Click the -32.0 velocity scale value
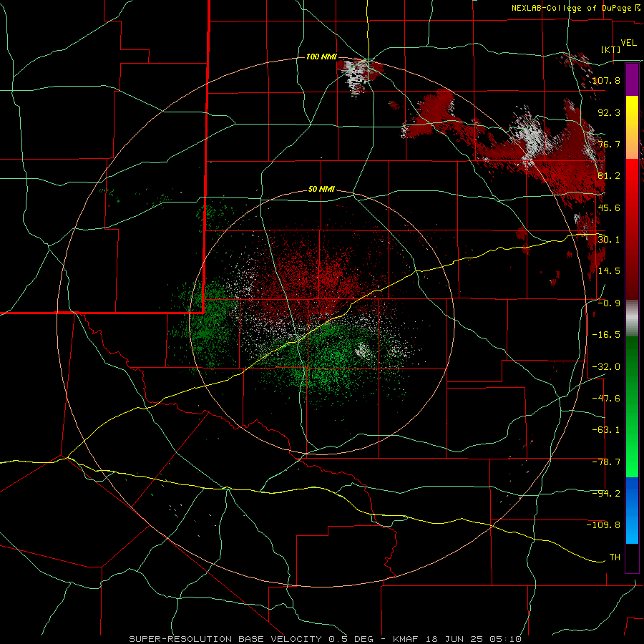This screenshot has height=644, width=644. (606, 367)
